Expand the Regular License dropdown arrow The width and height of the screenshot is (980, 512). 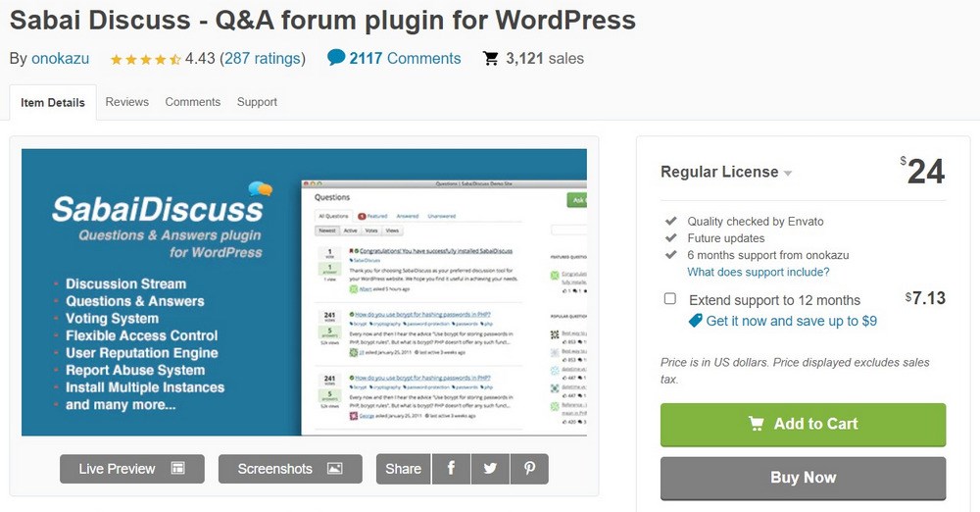pos(788,174)
